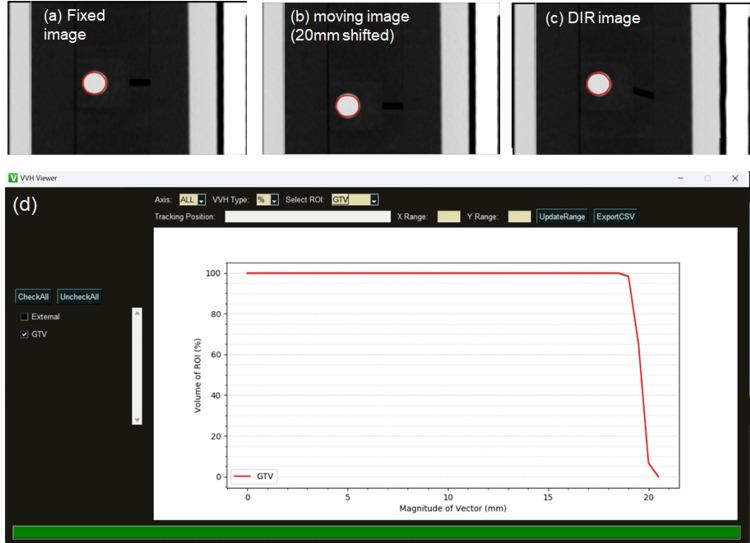Click the VVH Viewer app icon
This screenshot has width=750, height=543.
12,177
